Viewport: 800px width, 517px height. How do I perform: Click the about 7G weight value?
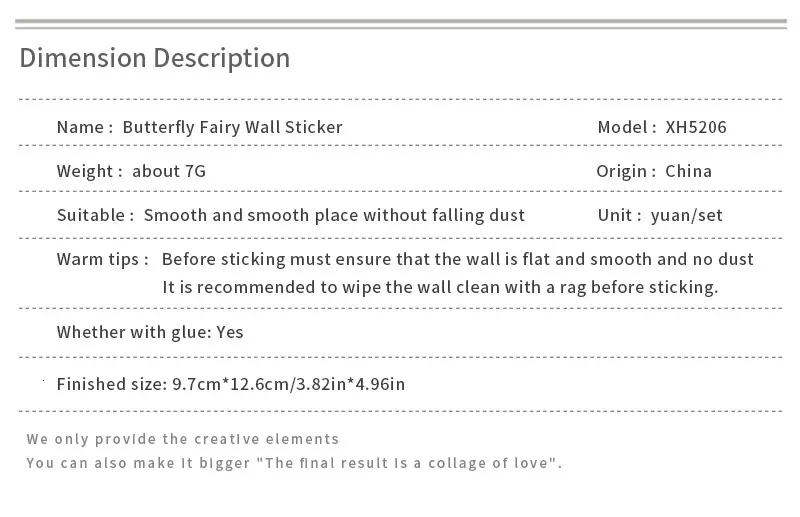[169, 171]
